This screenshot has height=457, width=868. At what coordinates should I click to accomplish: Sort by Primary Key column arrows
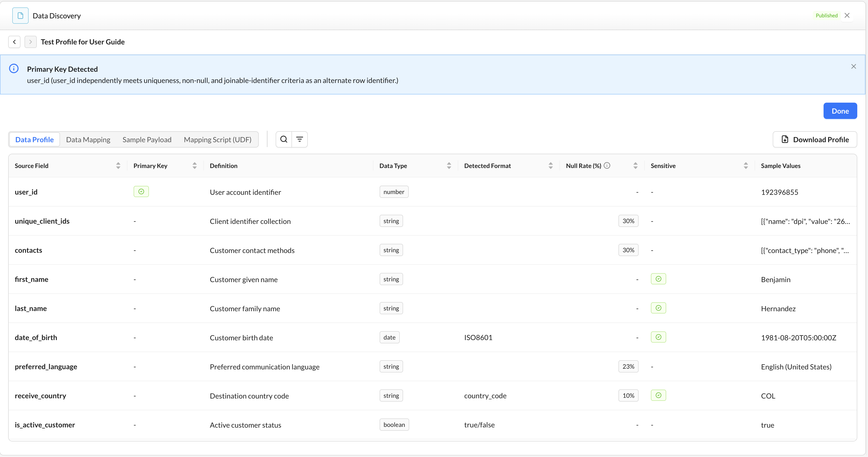point(195,166)
